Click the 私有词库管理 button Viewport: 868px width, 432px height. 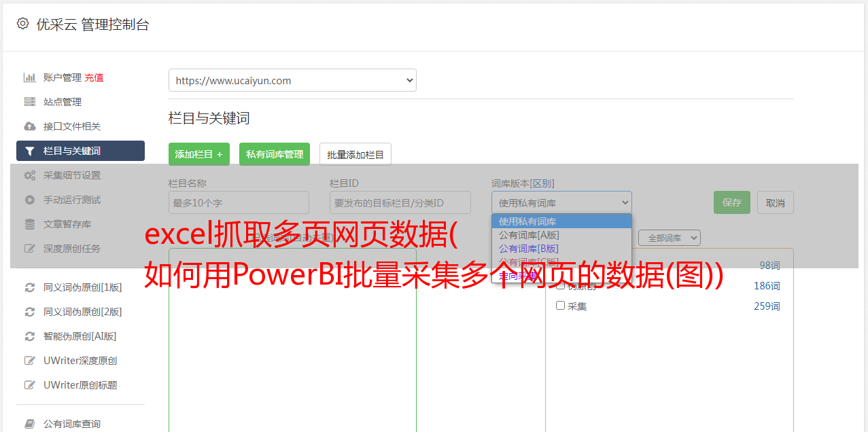275,154
